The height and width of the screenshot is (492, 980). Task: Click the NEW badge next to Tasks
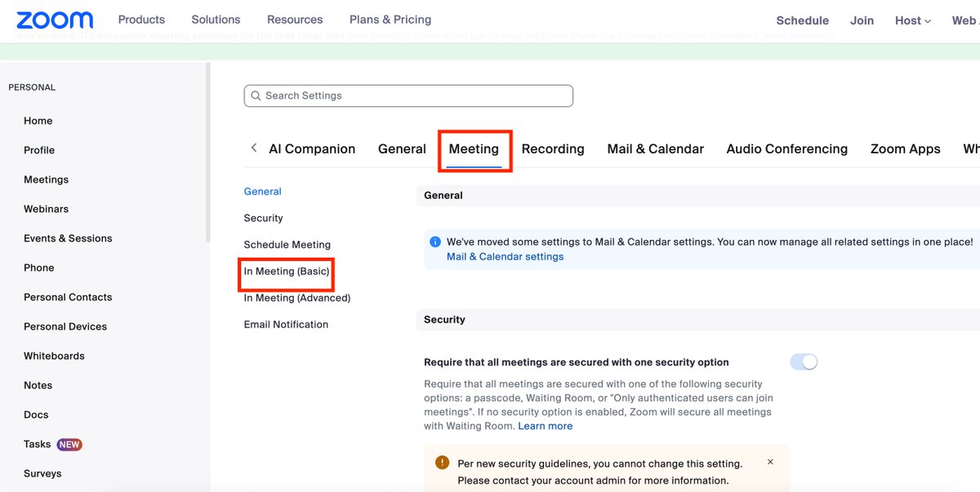70,444
